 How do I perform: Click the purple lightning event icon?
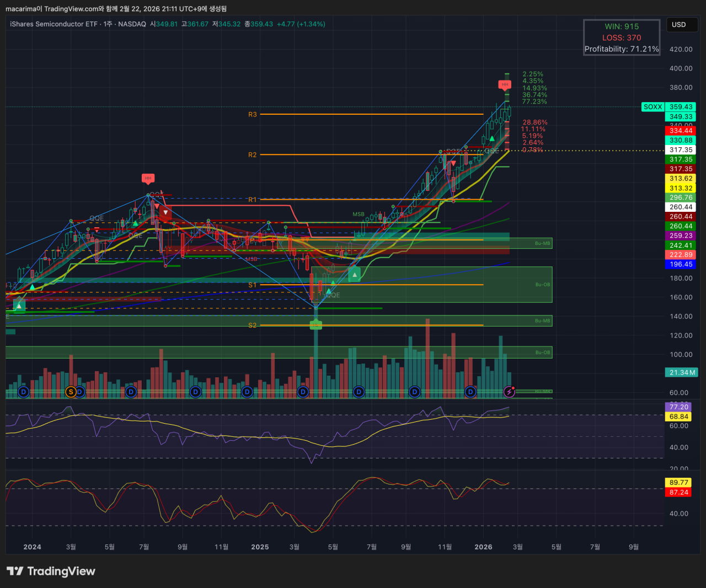[x=510, y=392]
